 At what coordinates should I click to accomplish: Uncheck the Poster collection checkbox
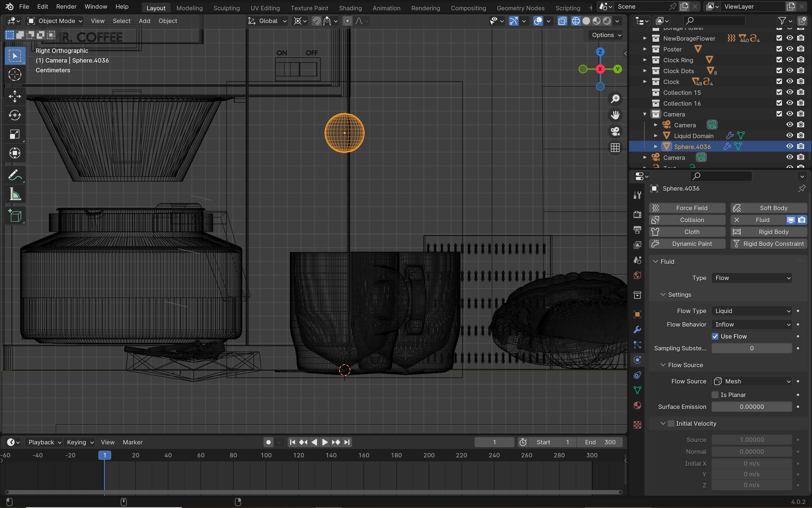tap(779, 49)
